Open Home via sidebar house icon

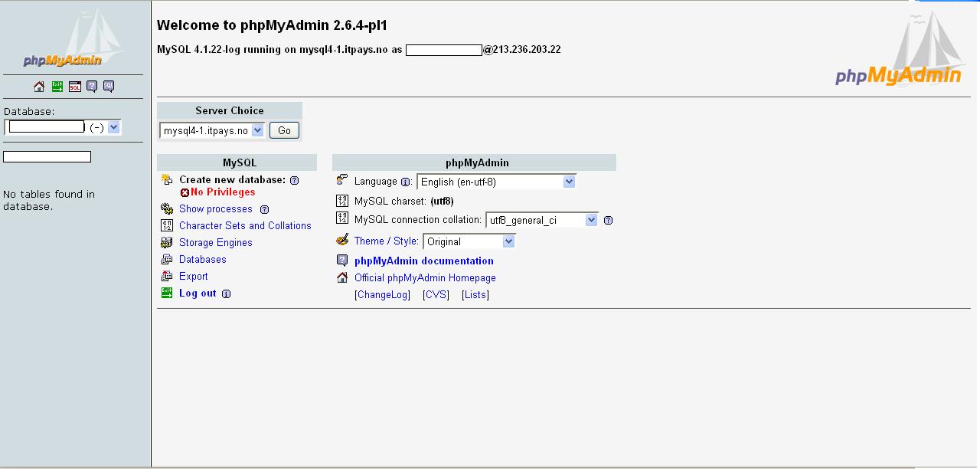(39, 87)
